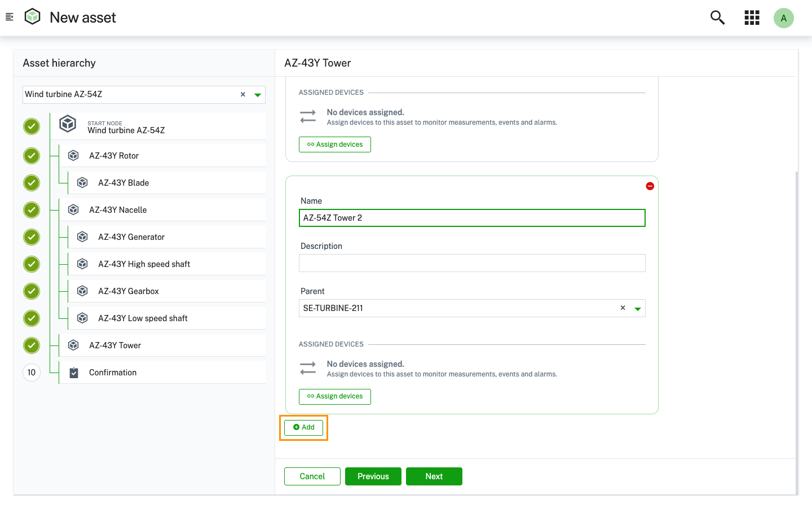This screenshot has height=508, width=812.
Task: Go to the AZ-43Y Nacelle step
Action: pyautogui.click(x=118, y=210)
